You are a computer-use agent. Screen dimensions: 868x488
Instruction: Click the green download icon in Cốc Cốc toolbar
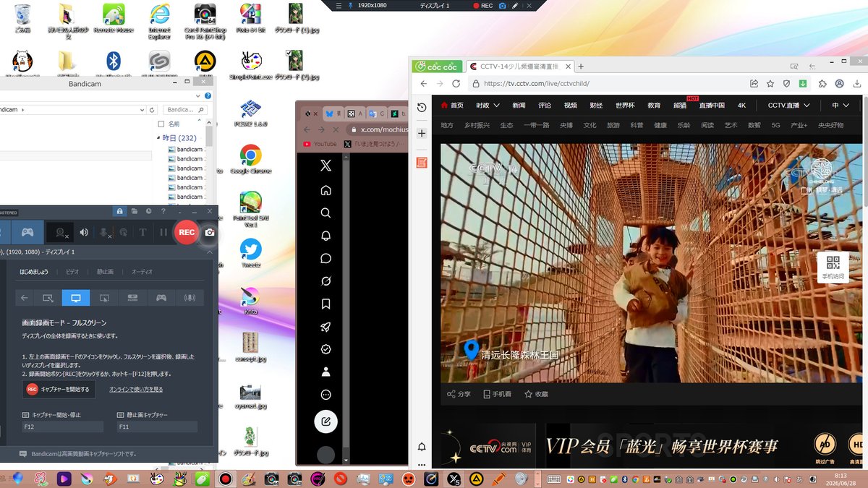(x=803, y=83)
